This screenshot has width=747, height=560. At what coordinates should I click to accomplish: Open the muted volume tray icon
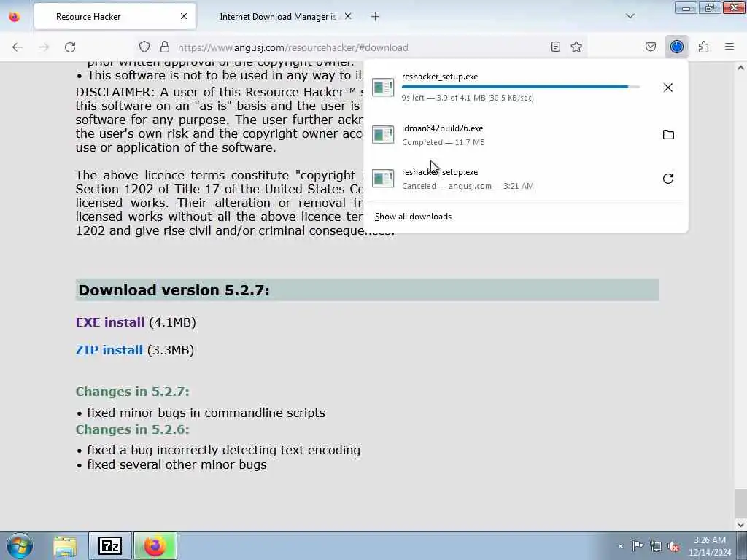point(673,546)
